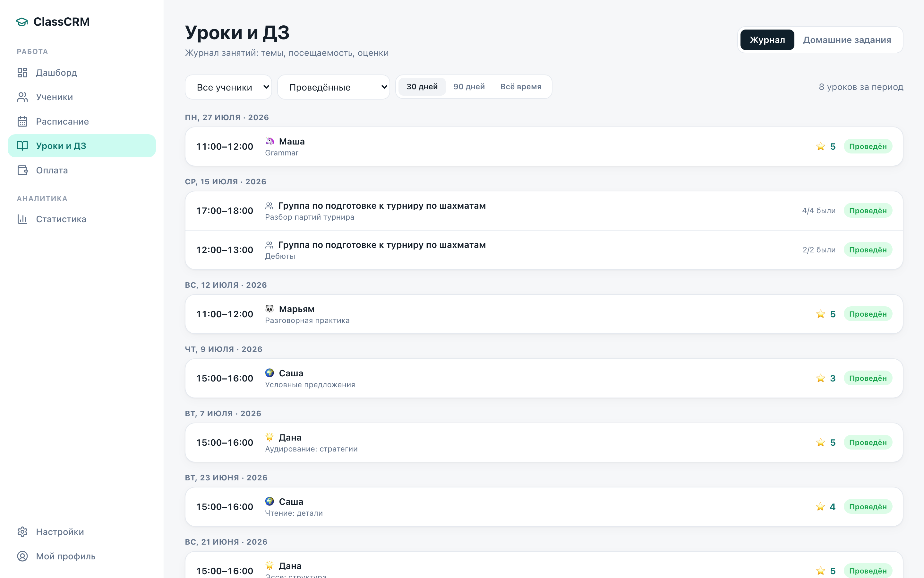
Task: Switch to Журнал tab
Action: tap(767, 40)
